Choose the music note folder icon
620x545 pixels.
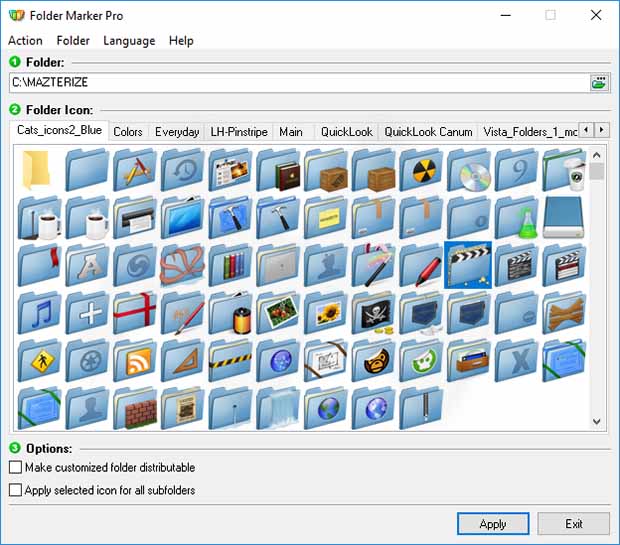point(38,312)
